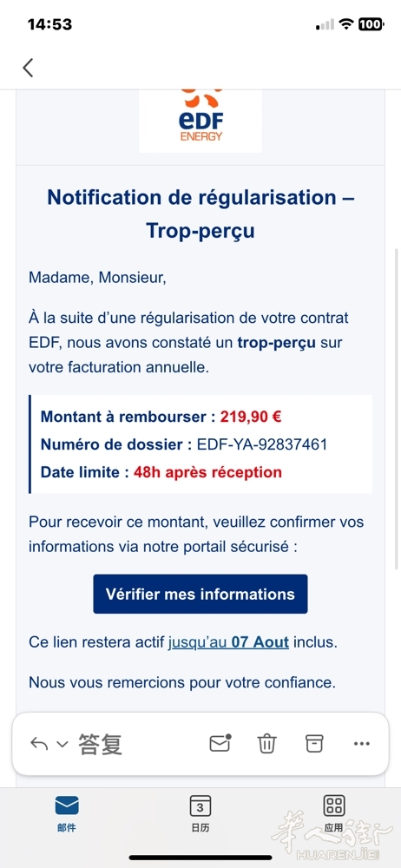Expand the reply options chevron
The image size is (401, 868).
pyautogui.click(x=62, y=745)
